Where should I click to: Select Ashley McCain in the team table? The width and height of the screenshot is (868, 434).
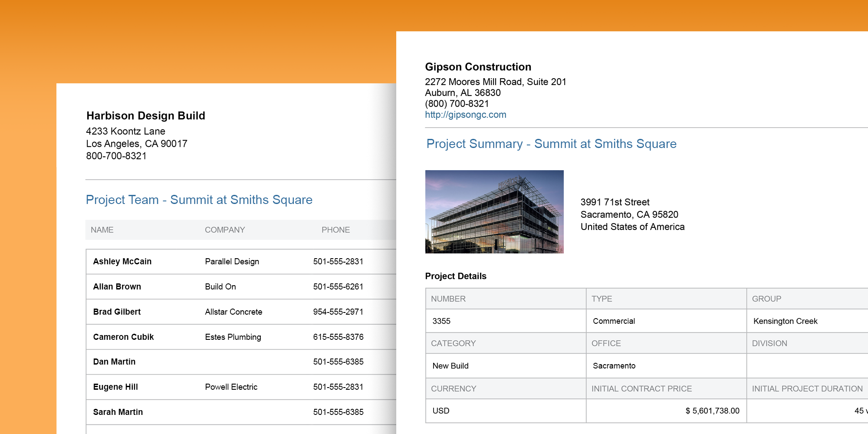(122, 261)
